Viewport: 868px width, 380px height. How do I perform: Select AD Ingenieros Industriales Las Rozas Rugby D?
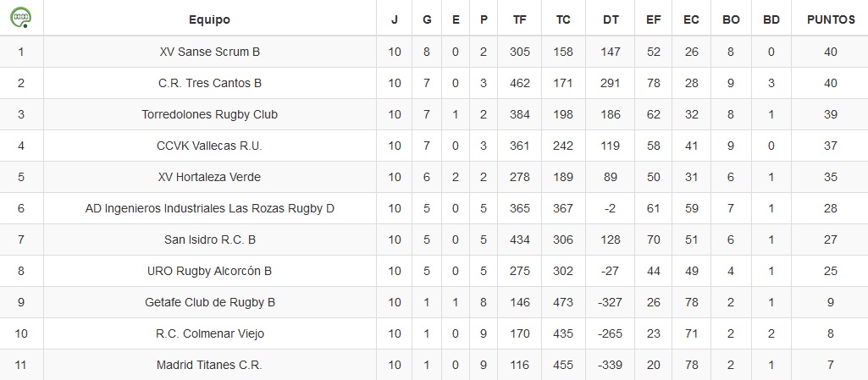pos(209,208)
